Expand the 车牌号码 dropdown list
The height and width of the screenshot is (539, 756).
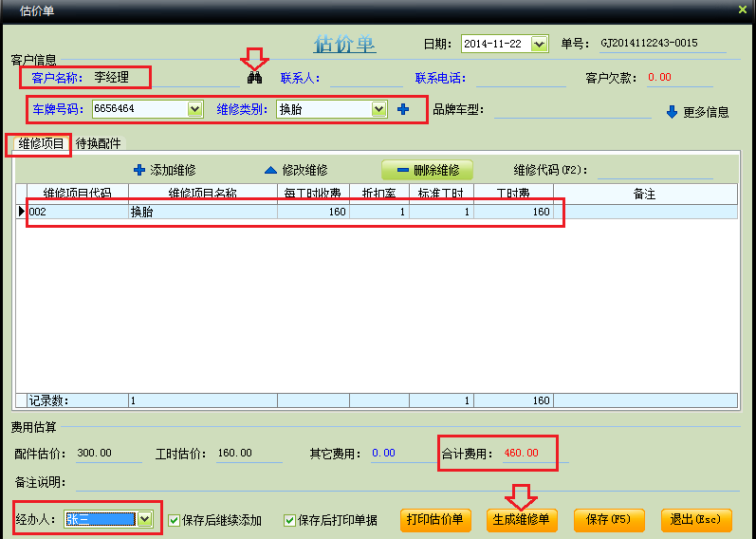pyautogui.click(x=194, y=109)
